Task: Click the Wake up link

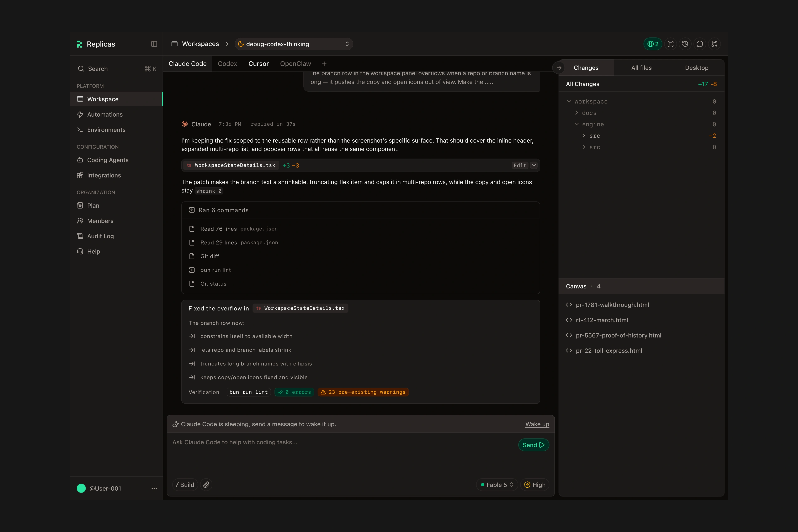Action: 537,424
